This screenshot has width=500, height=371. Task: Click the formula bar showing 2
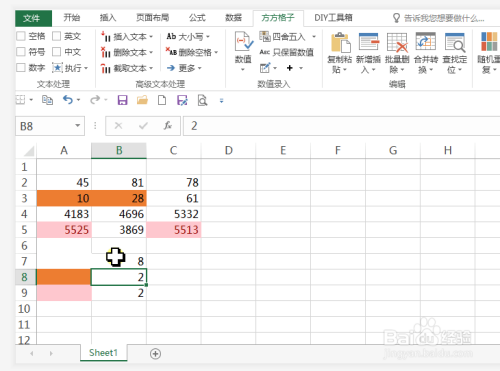pyautogui.click(x=341, y=126)
